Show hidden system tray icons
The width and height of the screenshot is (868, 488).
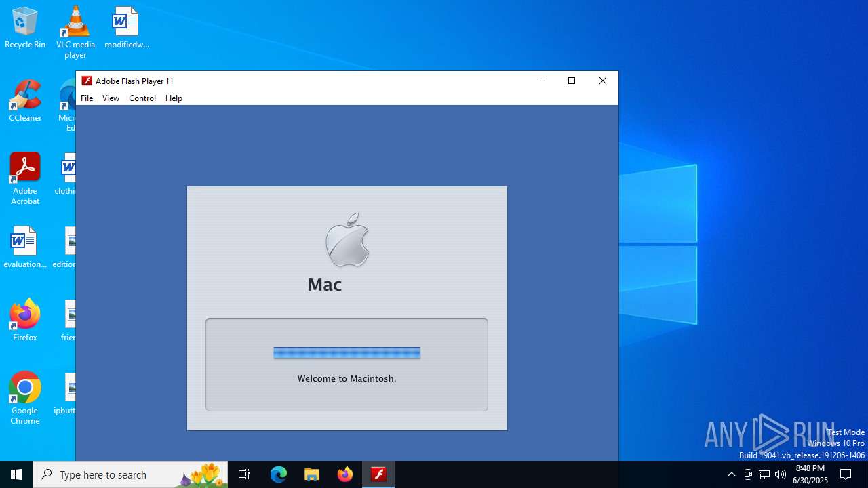point(731,474)
